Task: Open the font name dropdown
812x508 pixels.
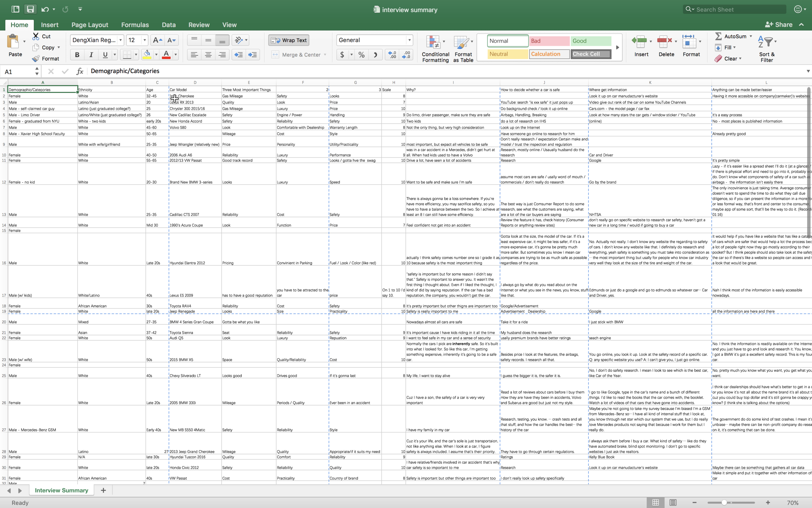Action: tap(121, 40)
